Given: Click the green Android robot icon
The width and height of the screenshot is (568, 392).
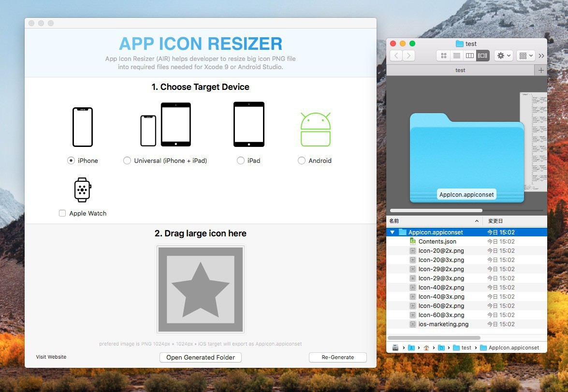Looking at the screenshot, I should point(316,130).
